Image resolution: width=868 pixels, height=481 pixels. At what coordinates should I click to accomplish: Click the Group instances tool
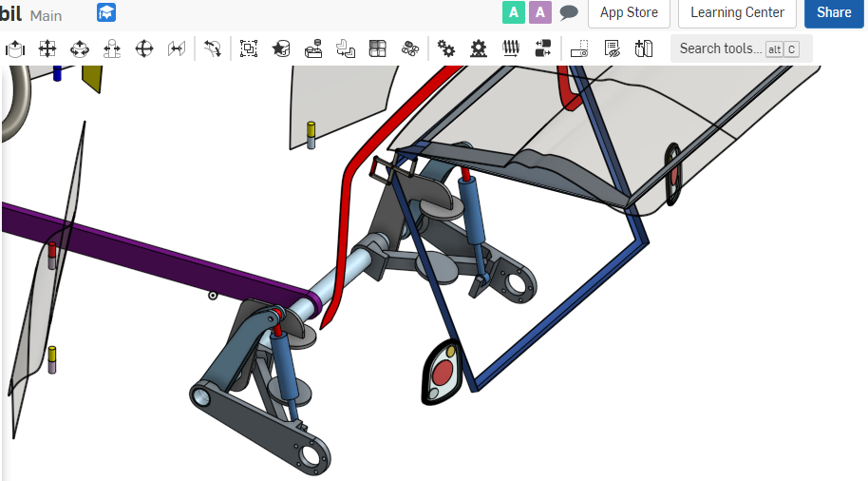pyautogui.click(x=249, y=48)
